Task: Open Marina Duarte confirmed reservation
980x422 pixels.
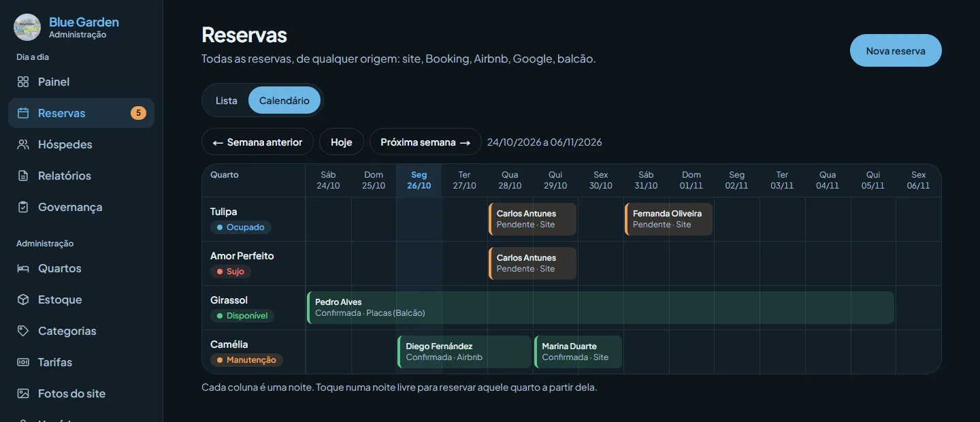Action: pyautogui.click(x=578, y=352)
